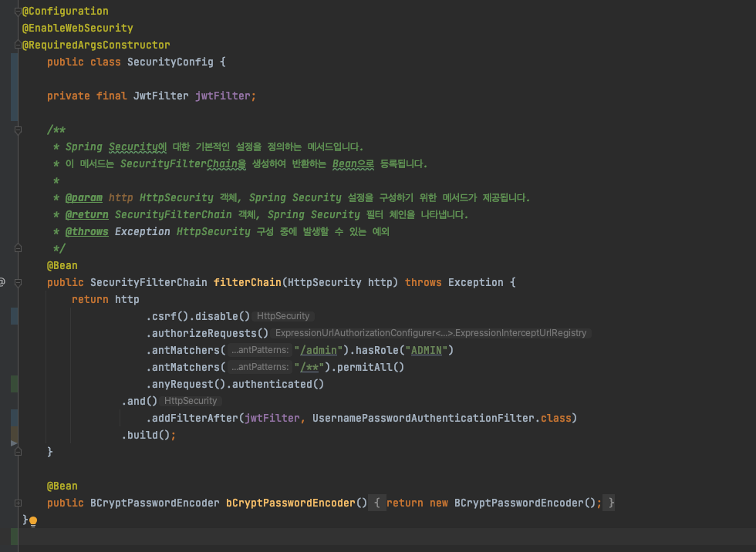Screen dimensions: 756x552
Task: Click the .build(); call
Action: [148, 435]
